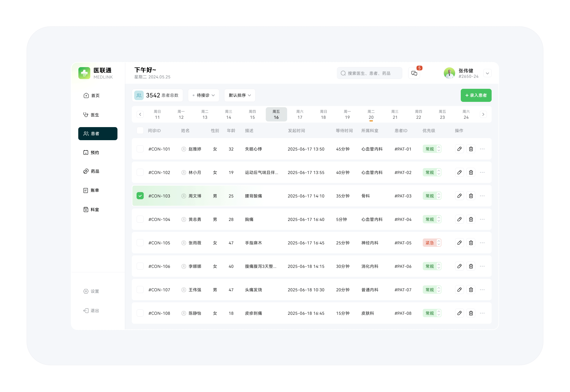Image resolution: width=570 pixels, height=392 pixels.
Task: Toggle the select-all checkbox in table header
Action: tap(140, 130)
